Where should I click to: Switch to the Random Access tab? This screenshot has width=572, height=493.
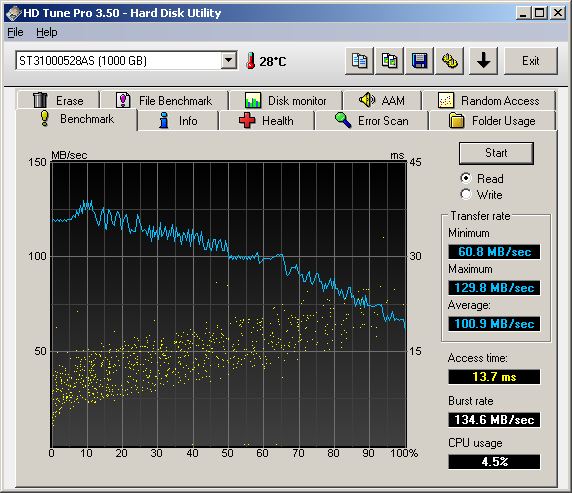[x=489, y=100]
